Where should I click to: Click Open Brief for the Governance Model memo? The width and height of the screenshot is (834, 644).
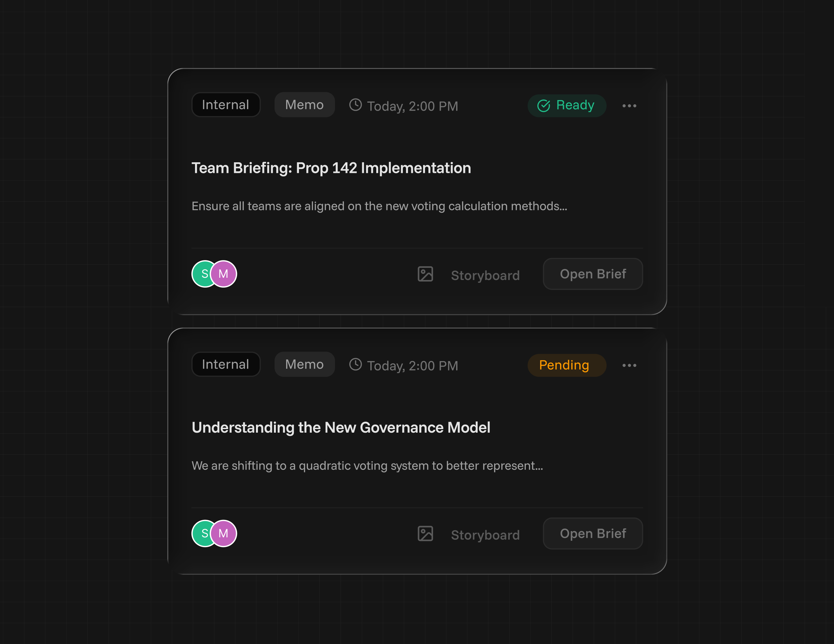(x=593, y=533)
